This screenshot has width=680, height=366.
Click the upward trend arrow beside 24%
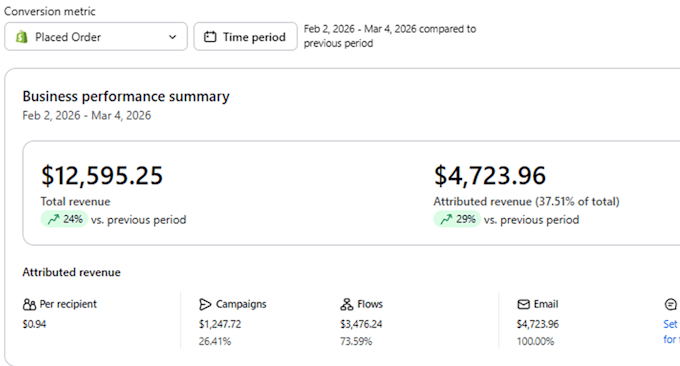(x=53, y=220)
